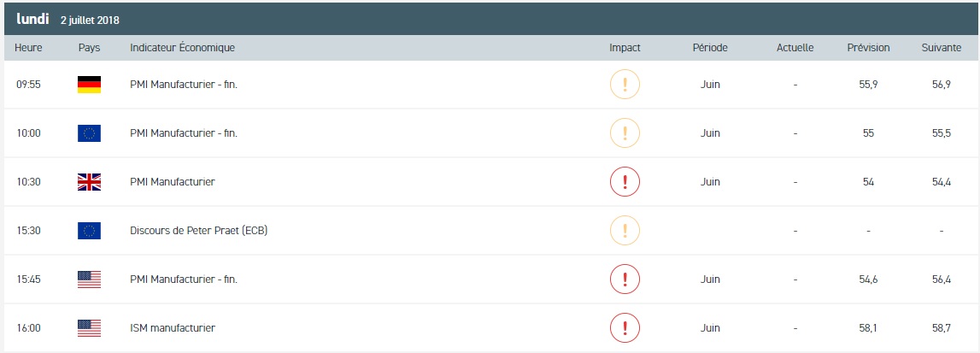Image resolution: width=980 pixels, height=353 pixels.
Task: Click the Suivante value 58,7
Action: coord(941,327)
